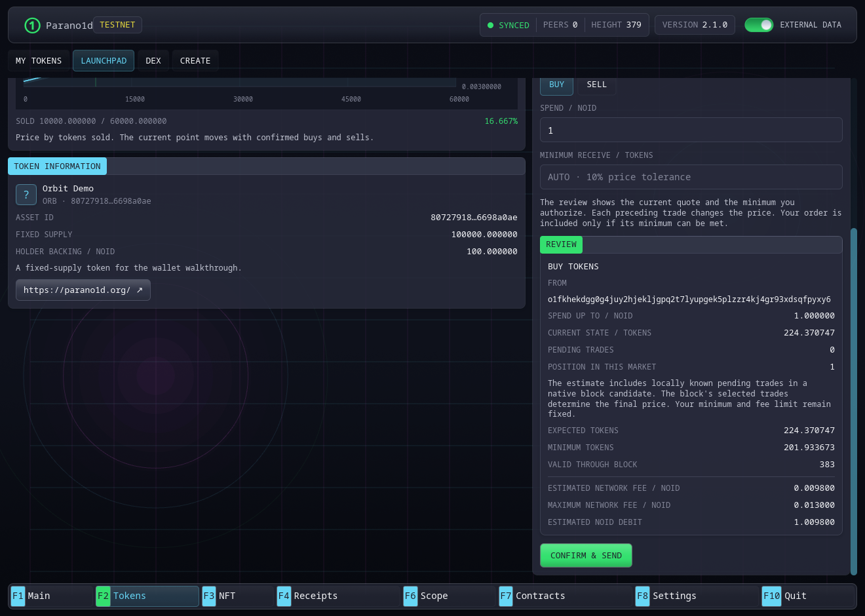Click the Minimum Receive tokens field
Viewport: 865px width, 616px height.
pyautogui.click(x=691, y=177)
